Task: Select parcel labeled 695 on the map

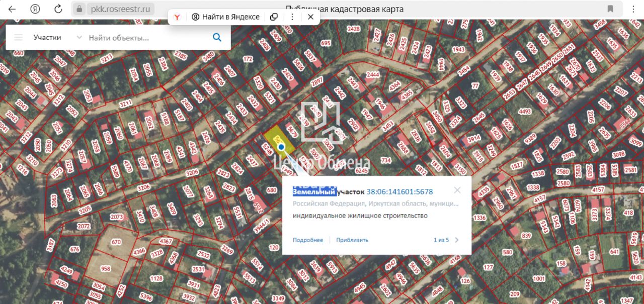Action: [x=326, y=43]
